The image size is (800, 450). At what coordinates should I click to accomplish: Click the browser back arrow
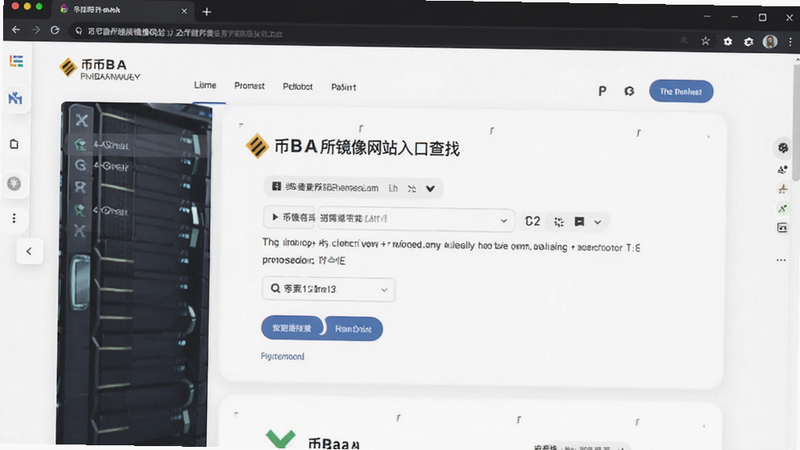click(16, 30)
